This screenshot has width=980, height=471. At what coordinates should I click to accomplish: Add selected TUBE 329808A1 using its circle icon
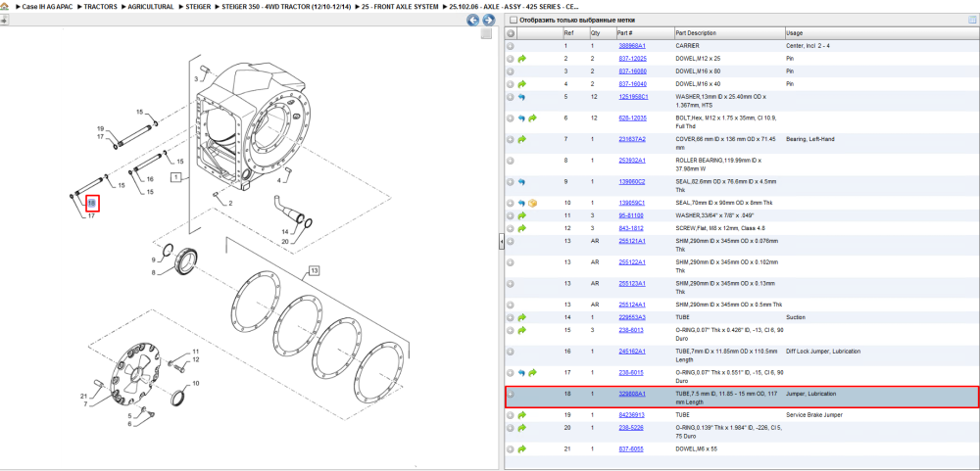click(510, 395)
